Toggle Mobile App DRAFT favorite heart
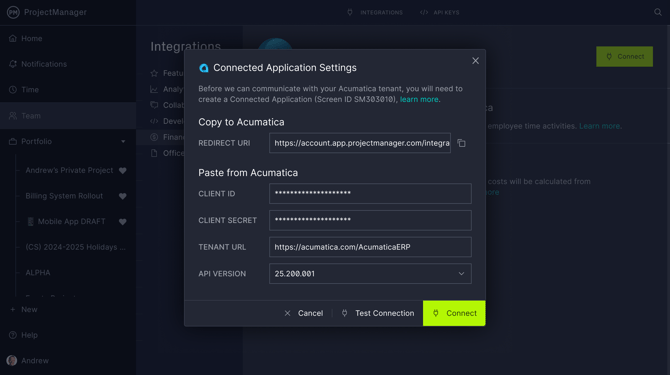Image resolution: width=670 pixels, height=375 pixels. click(123, 222)
